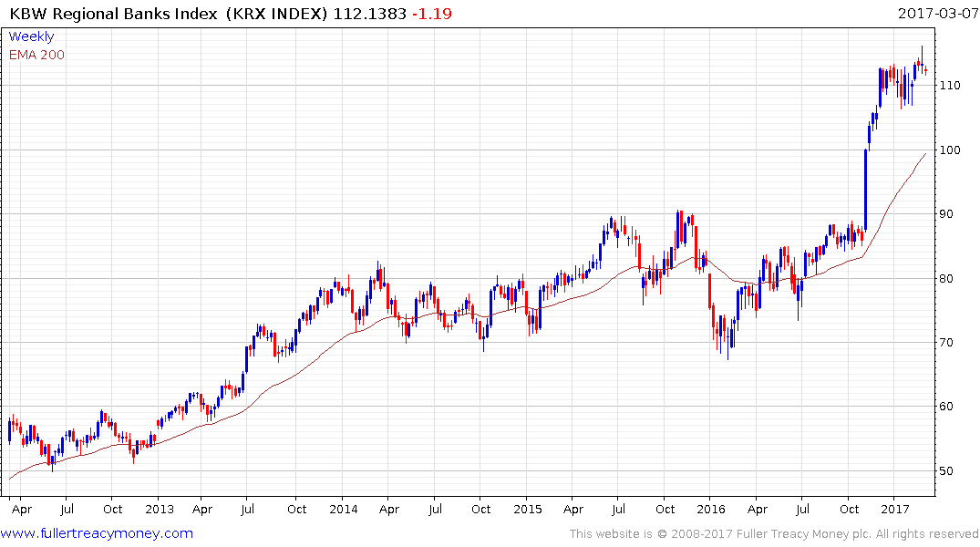The image size is (980, 547).
Task: Click the 2014 year label on time axis
Action: click(343, 509)
